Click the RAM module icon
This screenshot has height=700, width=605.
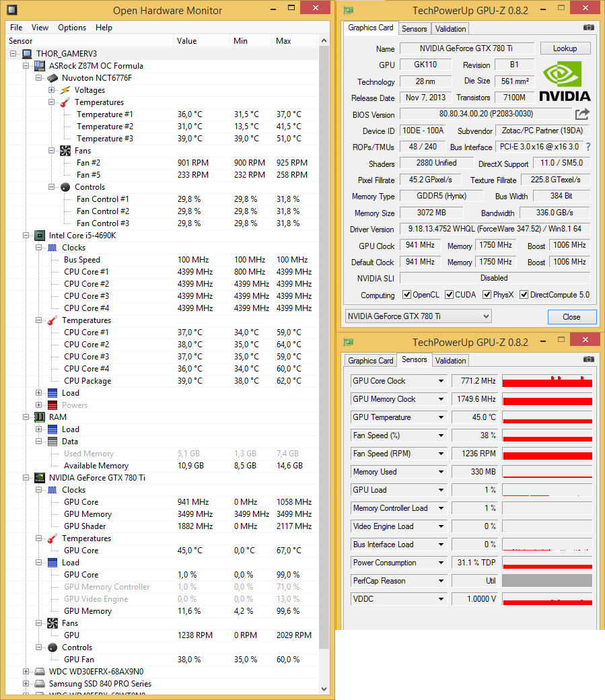click(x=40, y=417)
